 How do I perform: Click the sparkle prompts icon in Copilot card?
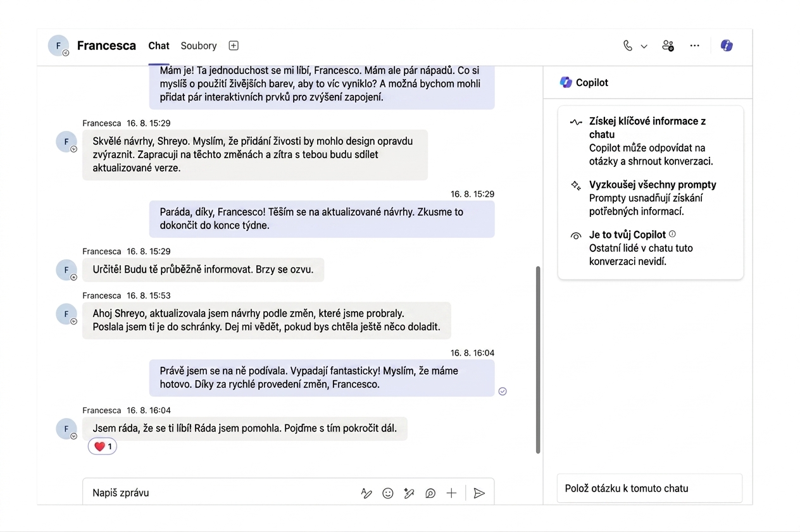tap(576, 185)
